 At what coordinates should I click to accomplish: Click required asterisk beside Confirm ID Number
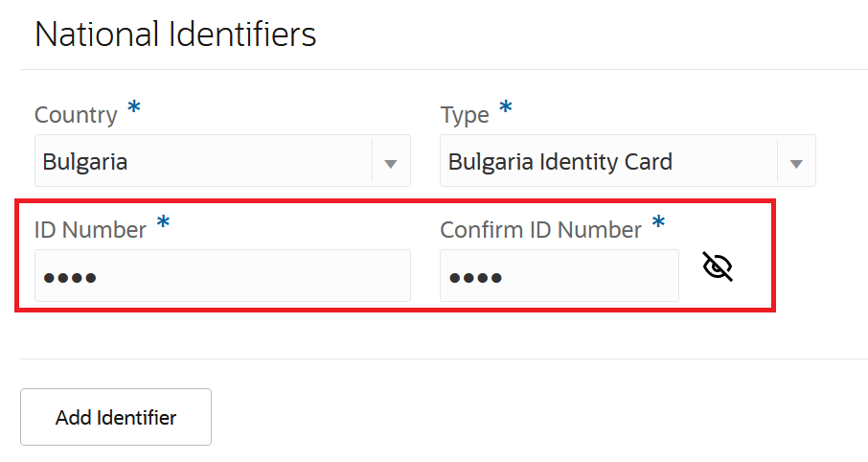coord(658,223)
